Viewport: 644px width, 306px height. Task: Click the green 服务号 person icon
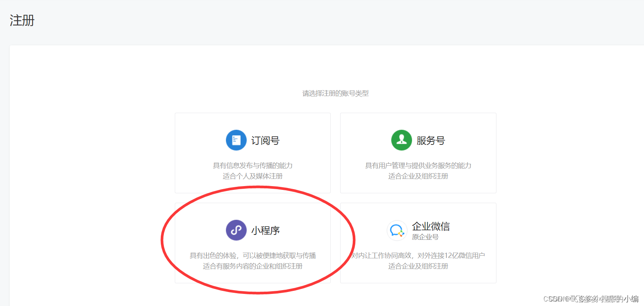click(x=401, y=140)
